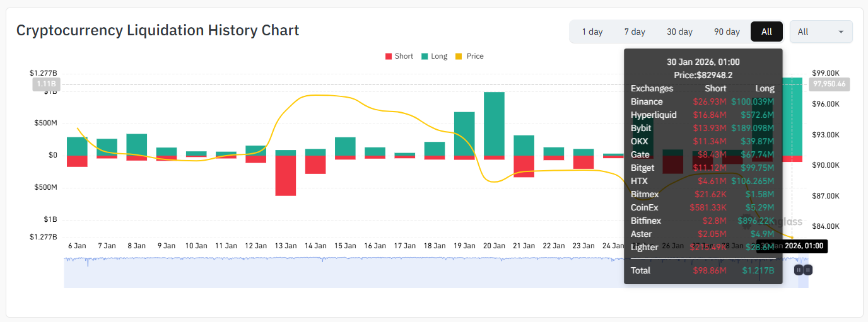868x322 pixels.
Task: Select the green long bar on 19 Jan
Action: click(x=464, y=134)
